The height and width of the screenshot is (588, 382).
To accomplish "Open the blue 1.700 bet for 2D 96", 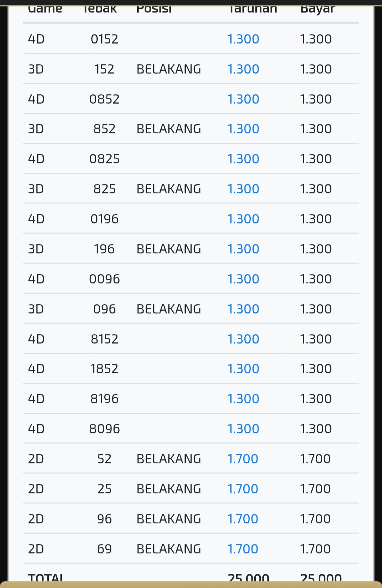I will click(243, 519).
